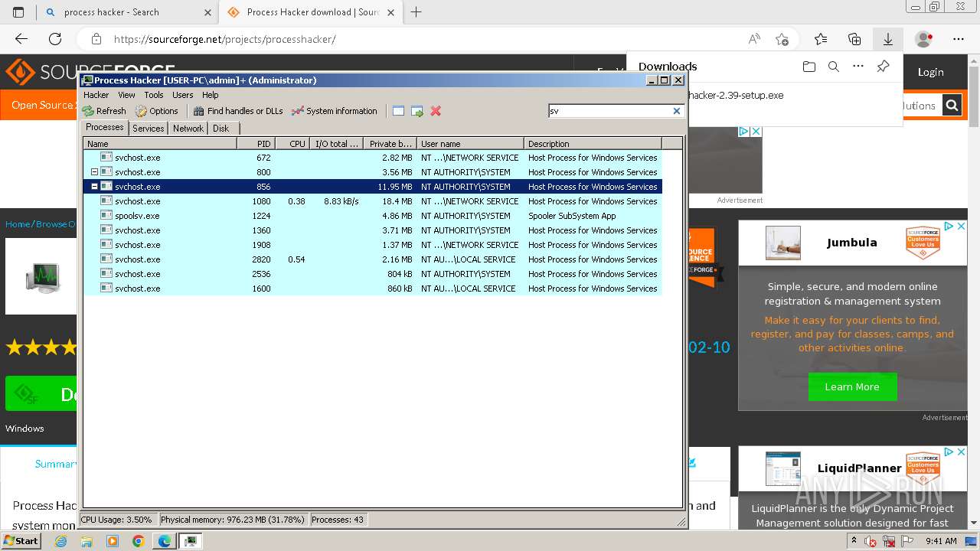Screen dimensions: 980x551
Task: Sort by the Name column header
Action: pos(160,143)
